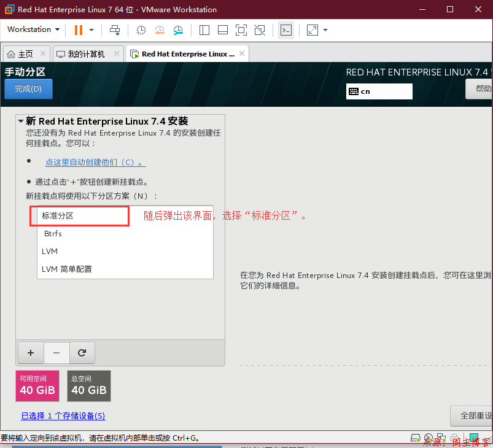Close the 我的计算机 tab

117,54
